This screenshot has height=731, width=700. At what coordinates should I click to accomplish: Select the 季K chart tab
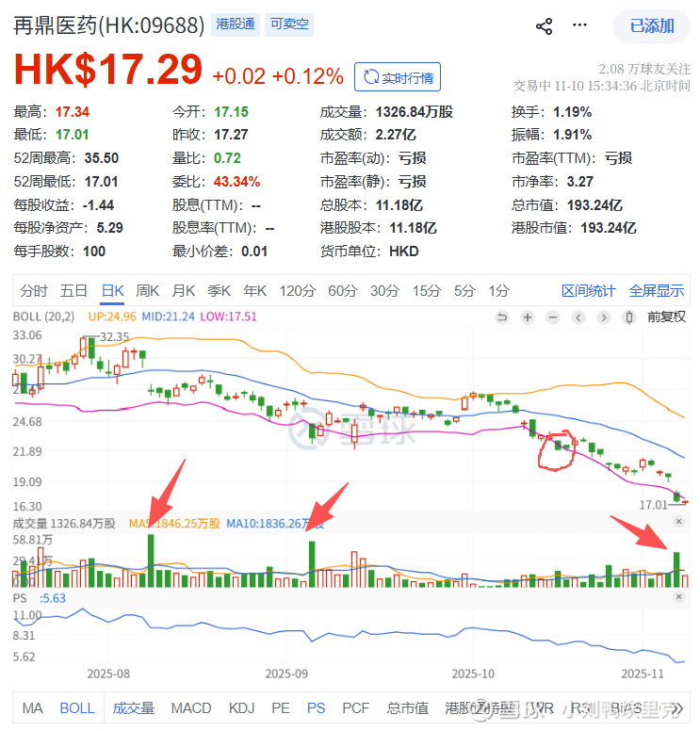coord(220,291)
